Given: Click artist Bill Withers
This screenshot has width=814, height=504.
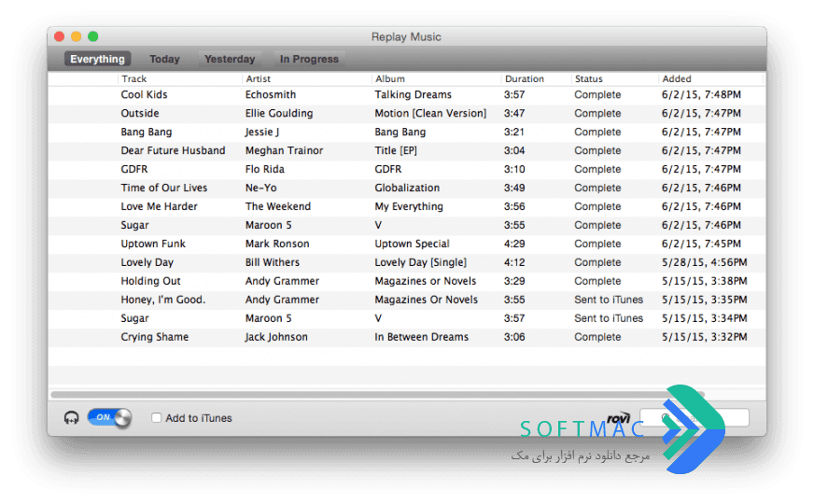Looking at the screenshot, I should click(272, 262).
